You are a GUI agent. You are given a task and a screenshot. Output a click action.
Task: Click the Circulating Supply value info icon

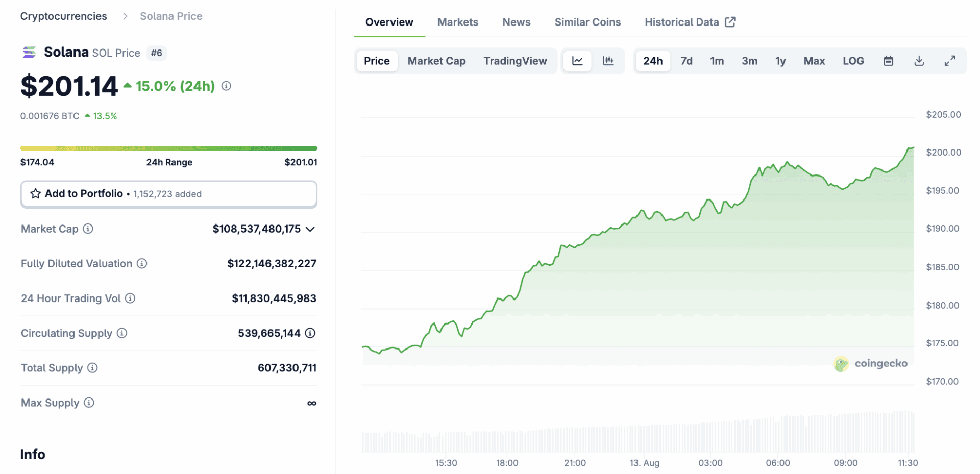[x=310, y=333]
